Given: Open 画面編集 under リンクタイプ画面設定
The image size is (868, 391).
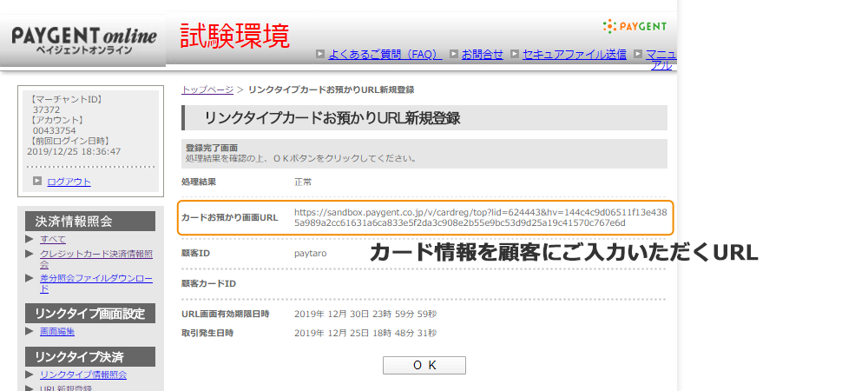Looking at the screenshot, I should [x=57, y=332].
